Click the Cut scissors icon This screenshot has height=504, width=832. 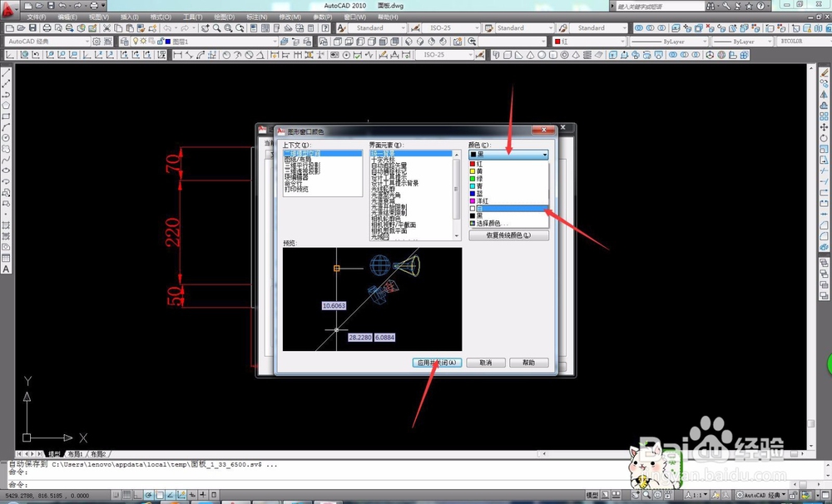106,27
